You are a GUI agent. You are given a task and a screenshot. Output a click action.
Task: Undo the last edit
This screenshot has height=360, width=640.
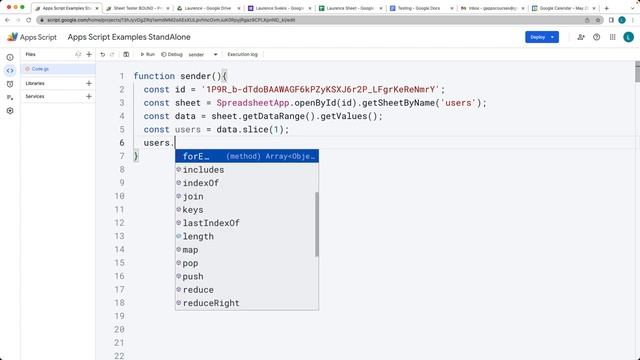pyautogui.click(x=102, y=54)
